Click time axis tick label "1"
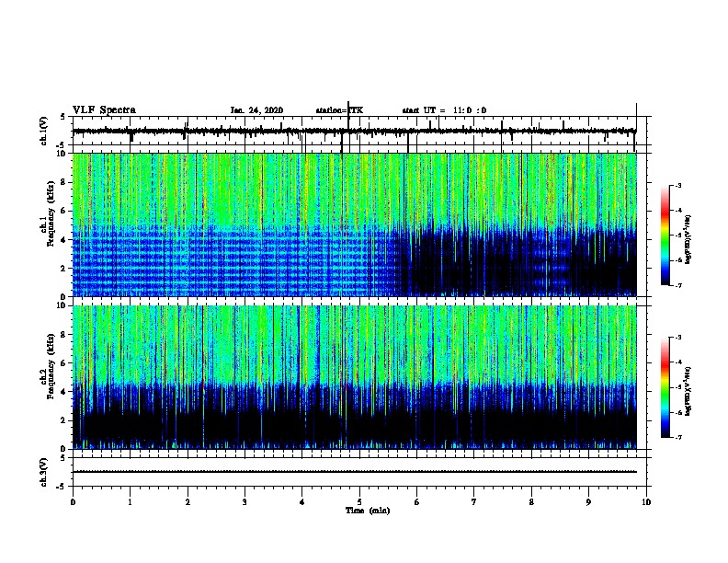 pyautogui.click(x=130, y=501)
